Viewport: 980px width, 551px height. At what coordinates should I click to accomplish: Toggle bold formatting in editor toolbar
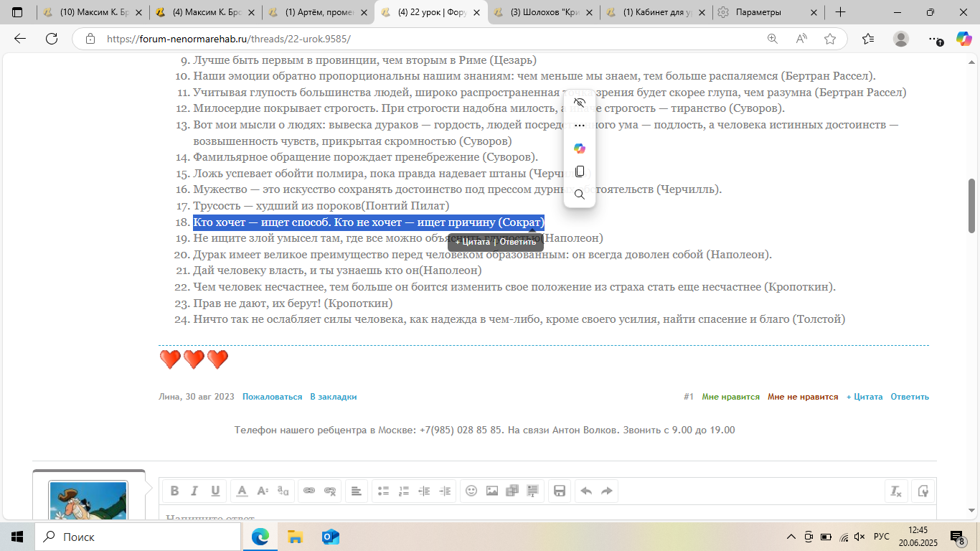click(174, 491)
